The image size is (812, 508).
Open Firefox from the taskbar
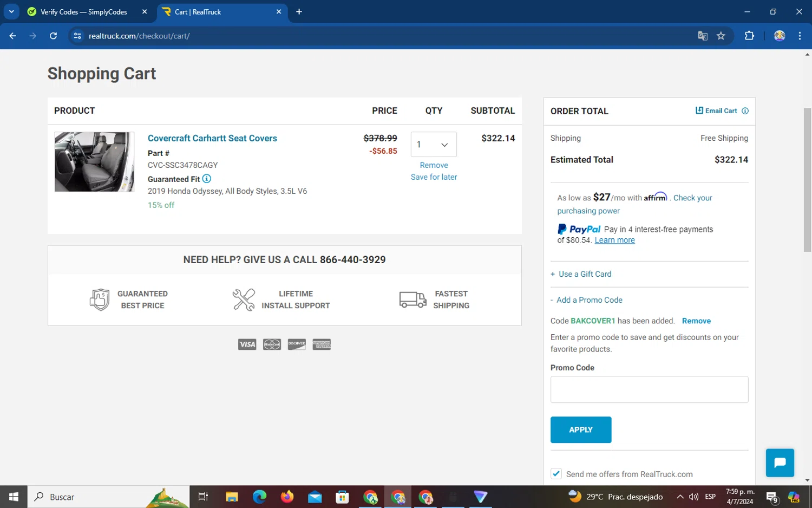(287, 497)
